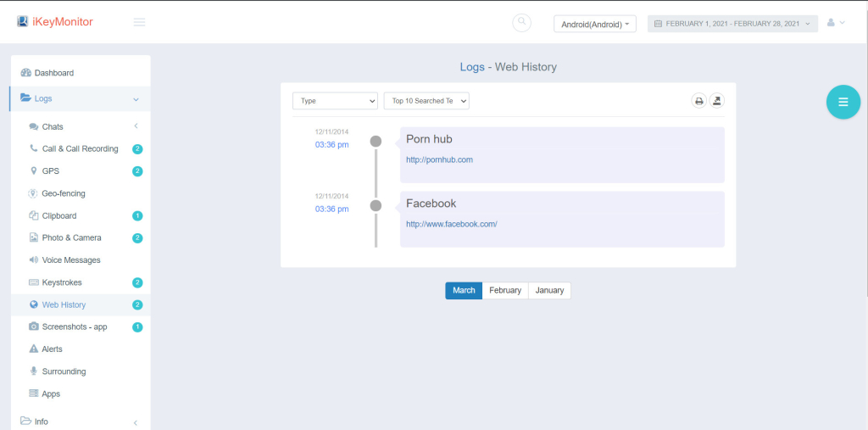Image resolution: width=868 pixels, height=430 pixels.
Task: Switch to the January month tab
Action: pos(549,290)
